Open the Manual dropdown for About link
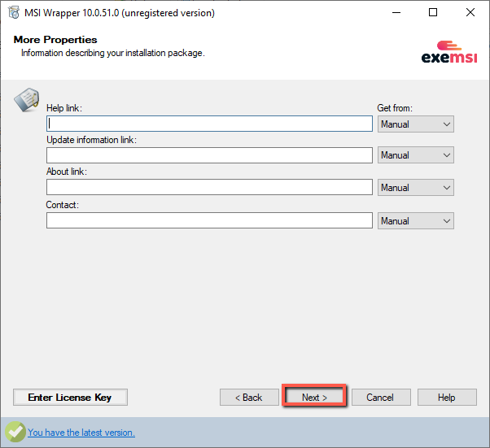 416,188
